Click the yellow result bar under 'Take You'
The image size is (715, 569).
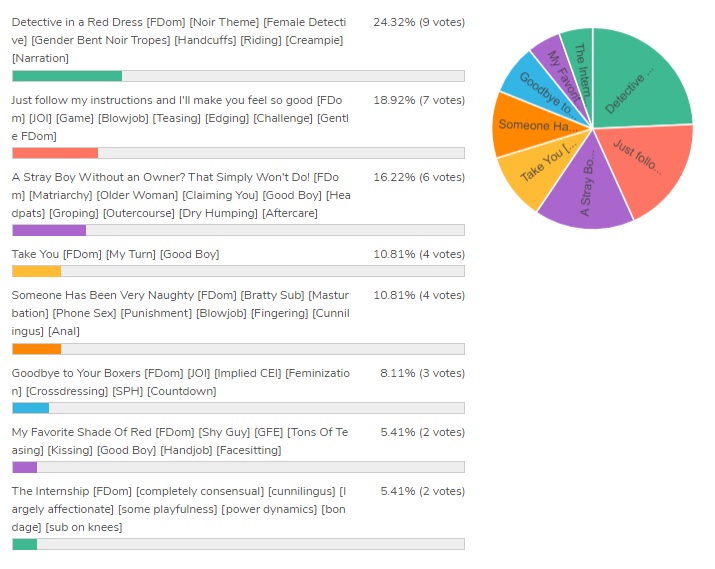pos(37,271)
